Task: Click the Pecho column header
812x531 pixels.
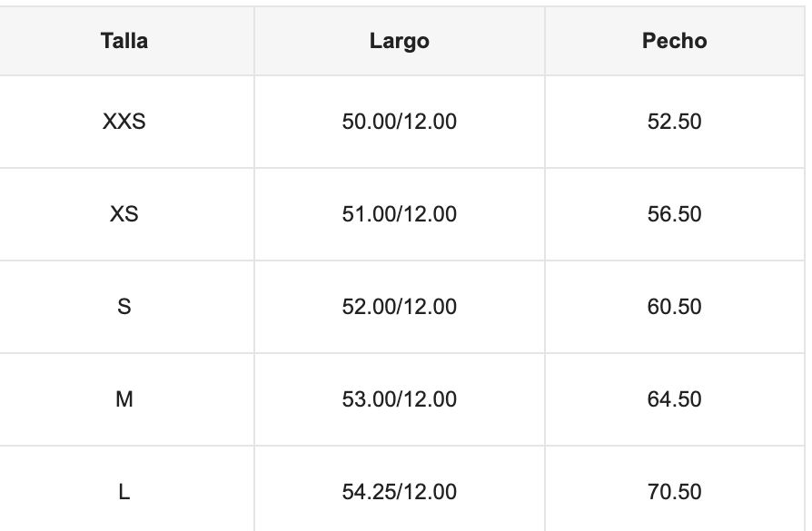Action: [x=674, y=41]
